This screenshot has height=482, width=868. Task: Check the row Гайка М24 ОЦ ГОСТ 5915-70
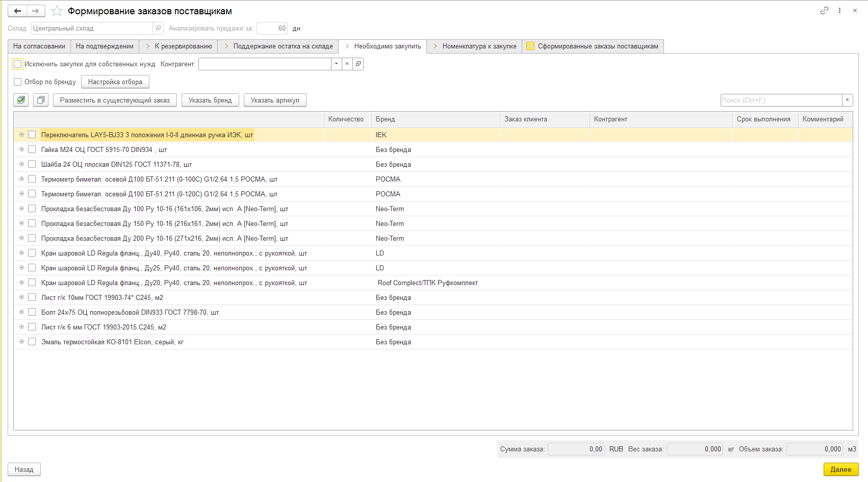point(32,149)
